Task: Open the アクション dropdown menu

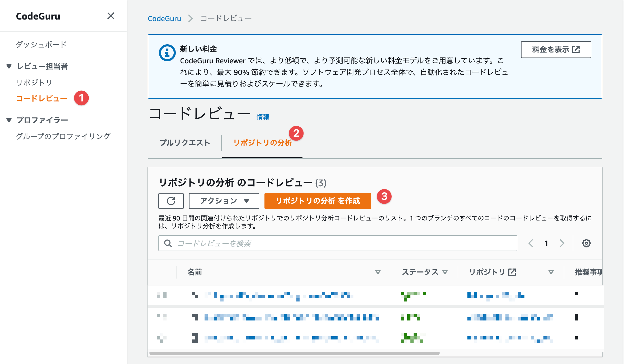Action: (224, 201)
